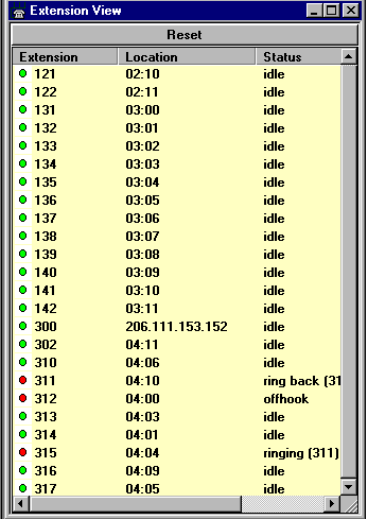Click the location 206.111.153.152
The height and width of the screenshot is (519, 367).
point(177,326)
